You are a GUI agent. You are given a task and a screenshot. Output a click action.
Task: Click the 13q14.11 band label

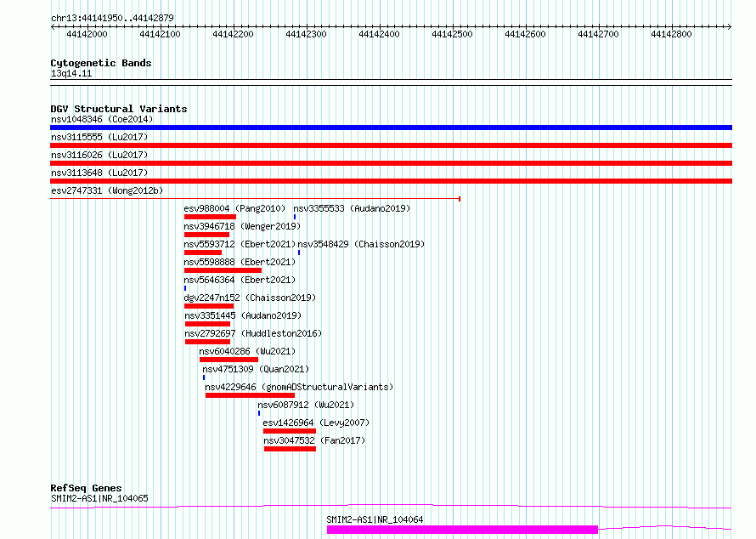71,74
